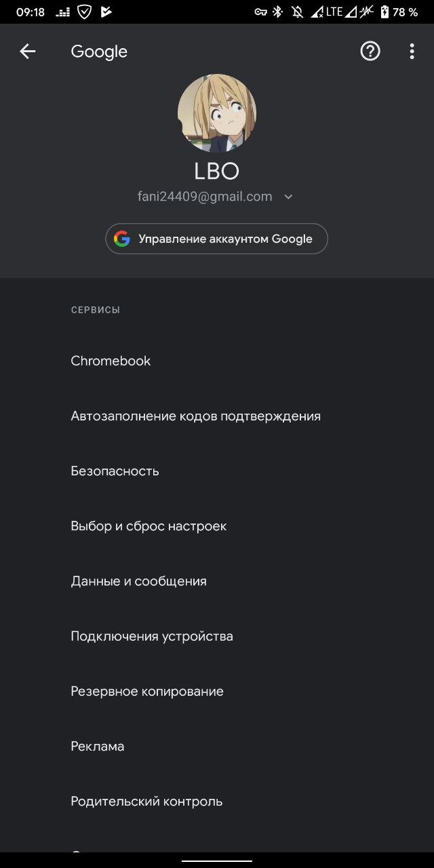This screenshot has height=868, width=434.
Task: Tap the VPN key status icon
Action: click(x=260, y=12)
